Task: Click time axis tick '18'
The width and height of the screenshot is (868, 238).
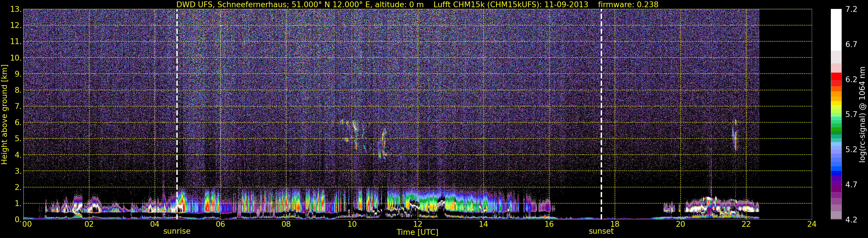Action: [x=614, y=224]
